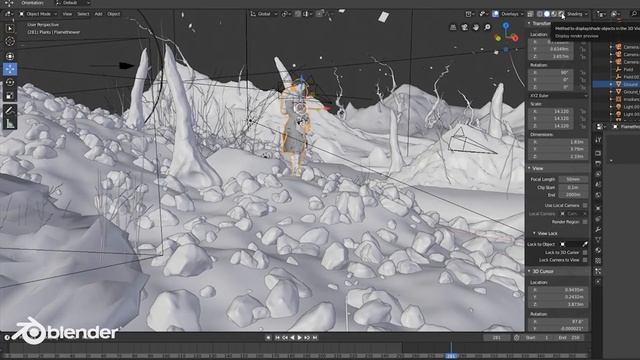
Task: Switch to solid shading mode
Action: [547, 14]
